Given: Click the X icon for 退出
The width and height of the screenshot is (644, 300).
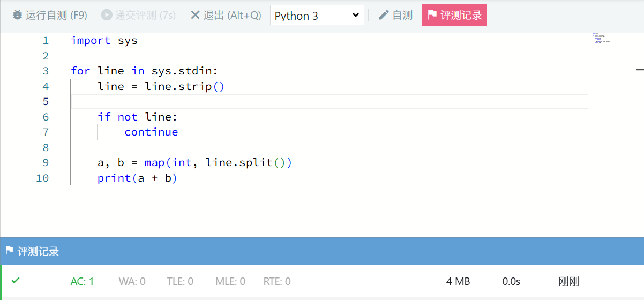Looking at the screenshot, I should point(196,15).
